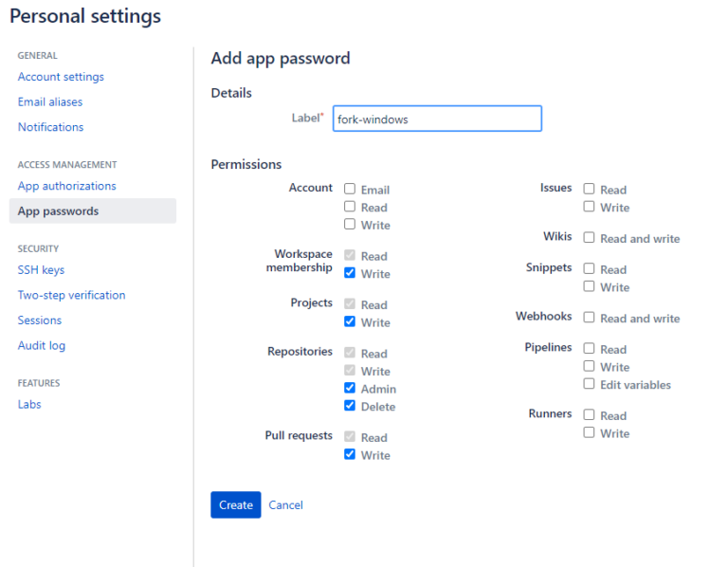Click the GENERAL sidebar heading

[x=38, y=56]
